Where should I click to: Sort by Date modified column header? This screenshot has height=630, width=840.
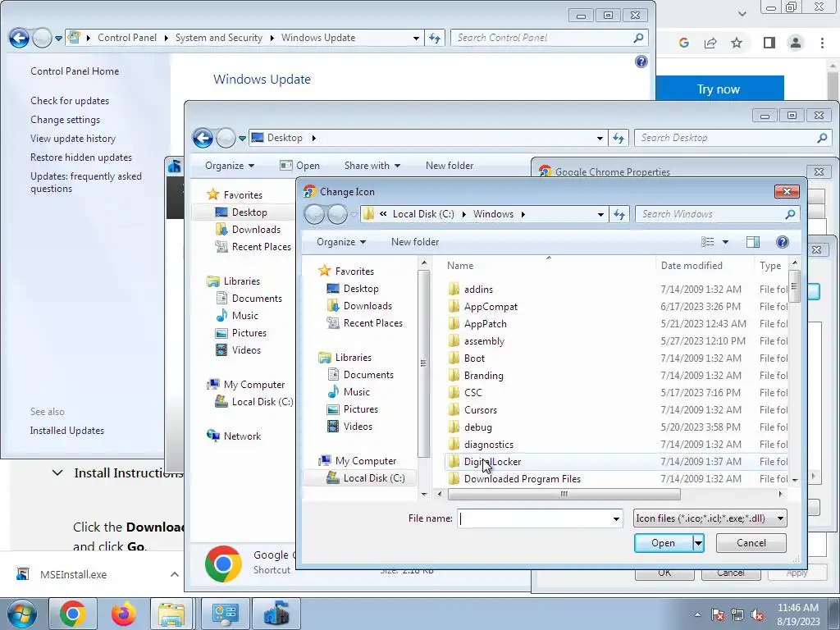(691, 266)
